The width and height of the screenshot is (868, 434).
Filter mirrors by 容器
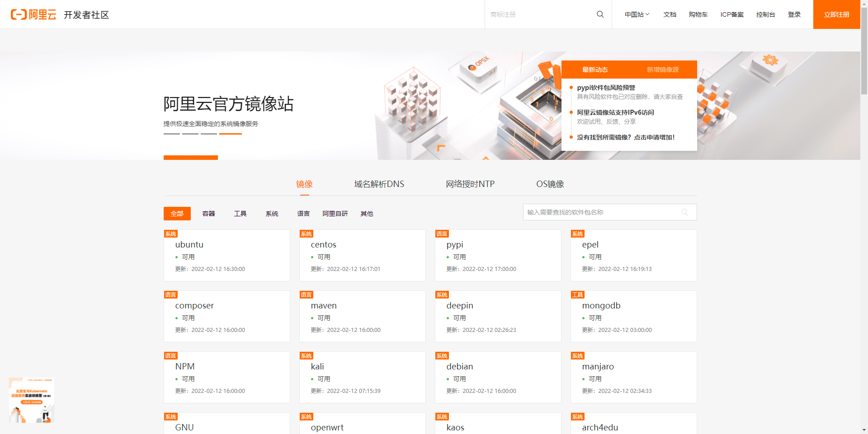pos(208,214)
